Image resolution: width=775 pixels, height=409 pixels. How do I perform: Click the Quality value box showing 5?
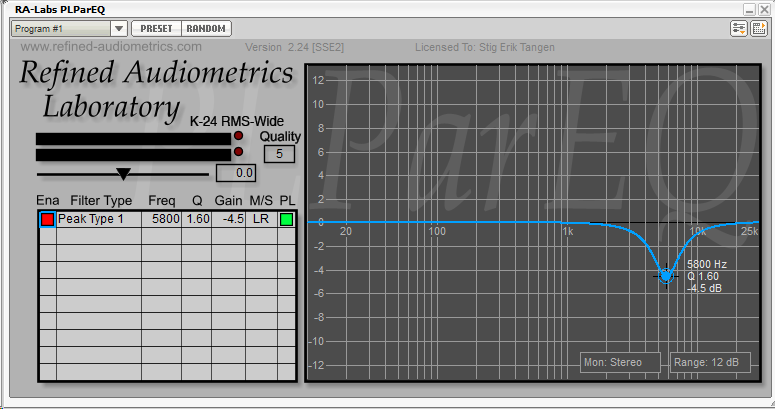(279, 154)
